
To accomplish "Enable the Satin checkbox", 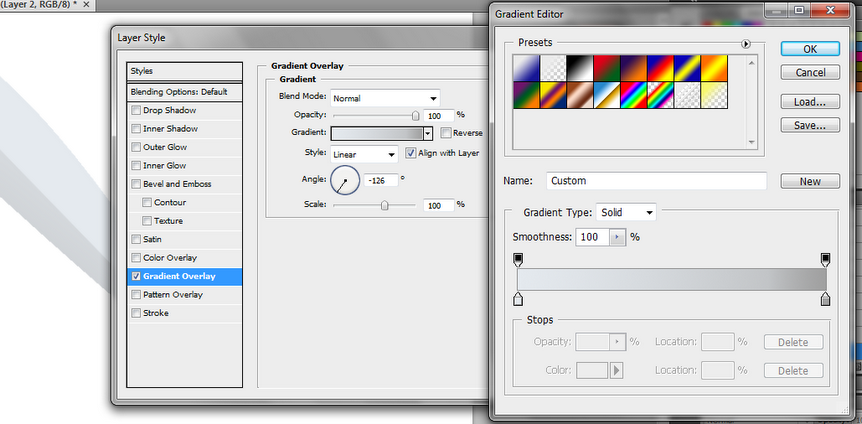I will click(136, 239).
